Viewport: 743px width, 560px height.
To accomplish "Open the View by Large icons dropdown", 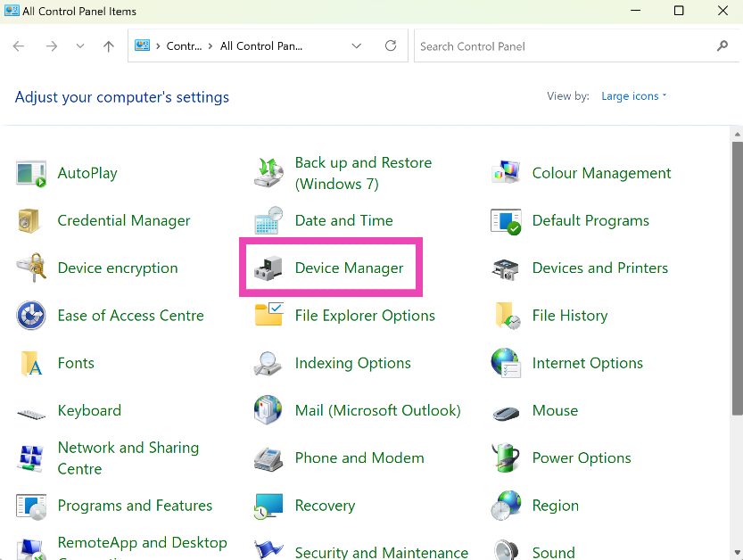I will [x=634, y=96].
